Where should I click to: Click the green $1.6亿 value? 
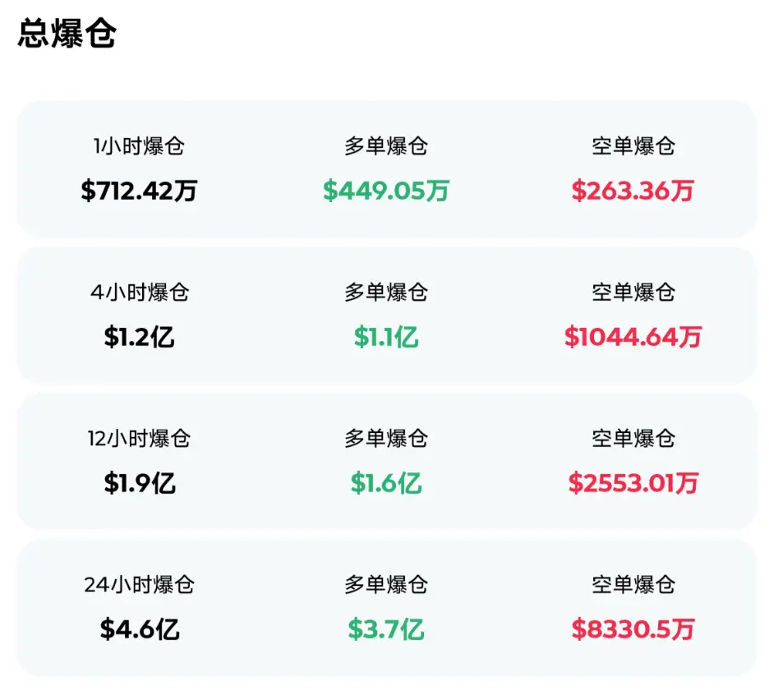click(x=386, y=483)
